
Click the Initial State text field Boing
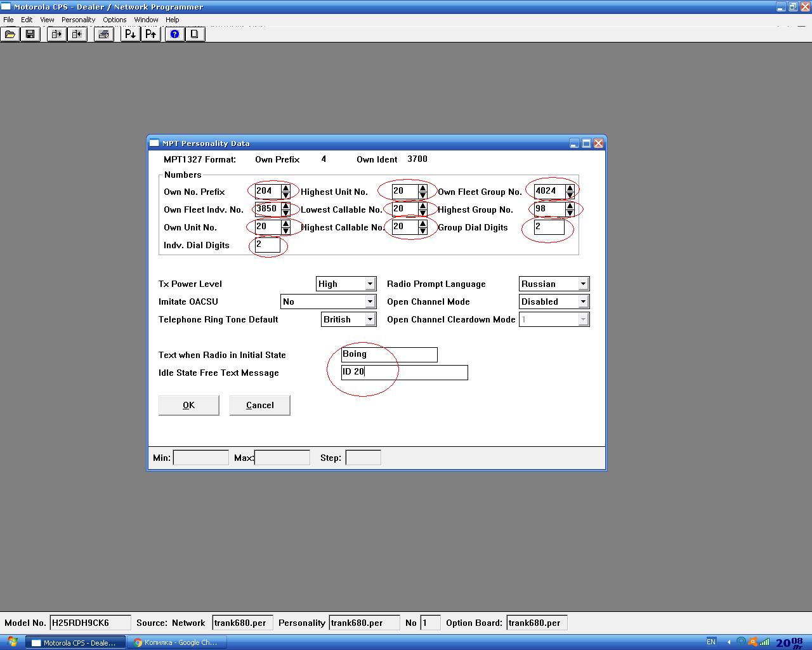(x=389, y=355)
